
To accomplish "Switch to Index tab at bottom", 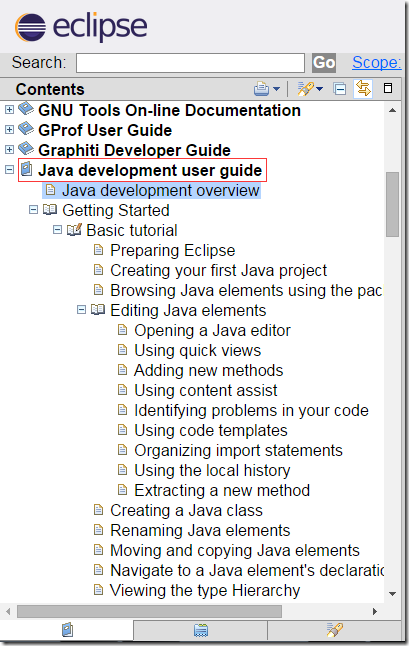I will (x=201, y=630).
